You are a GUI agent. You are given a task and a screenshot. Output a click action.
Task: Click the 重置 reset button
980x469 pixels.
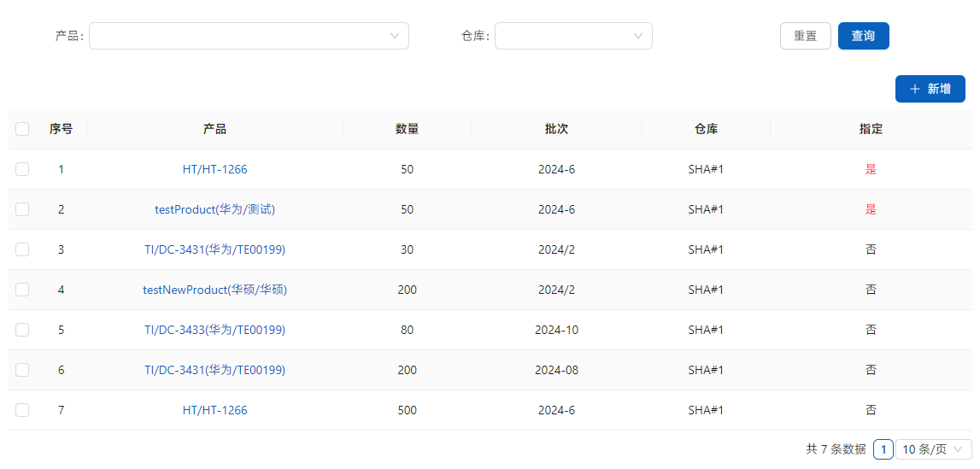(x=805, y=36)
